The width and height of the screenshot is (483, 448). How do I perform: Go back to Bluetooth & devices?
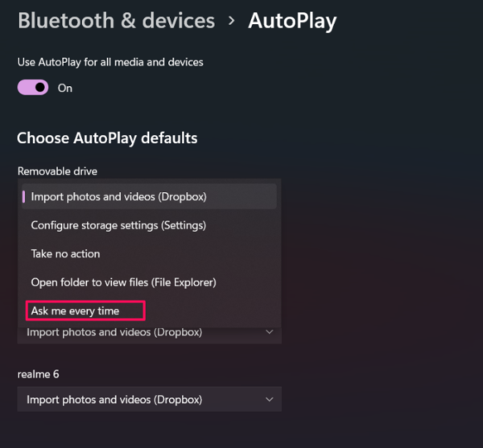[116, 21]
